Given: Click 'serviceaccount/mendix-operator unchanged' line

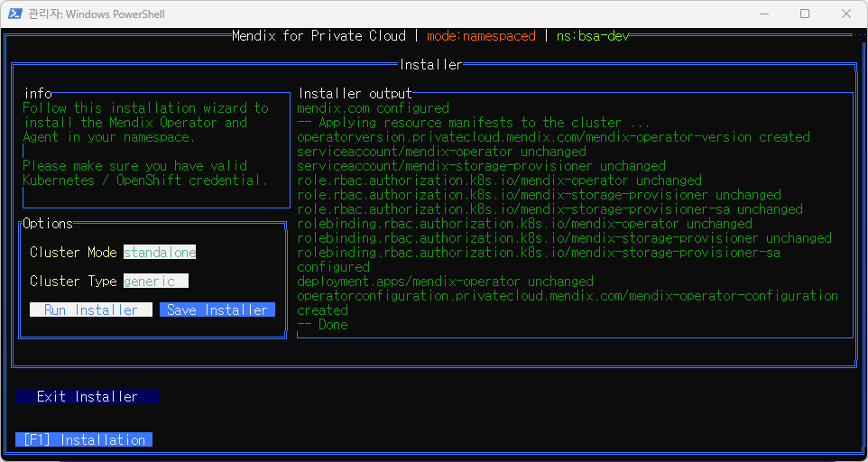Looking at the screenshot, I should [442, 151].
